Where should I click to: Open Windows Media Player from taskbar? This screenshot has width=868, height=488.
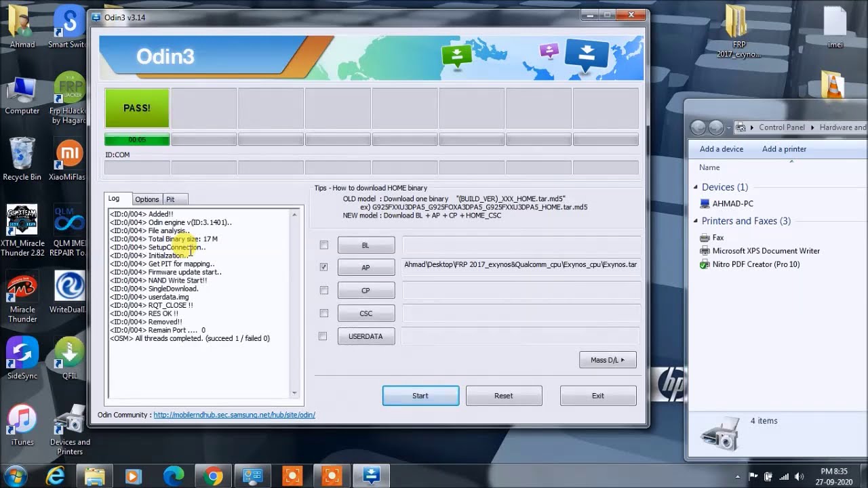(134, 476)
